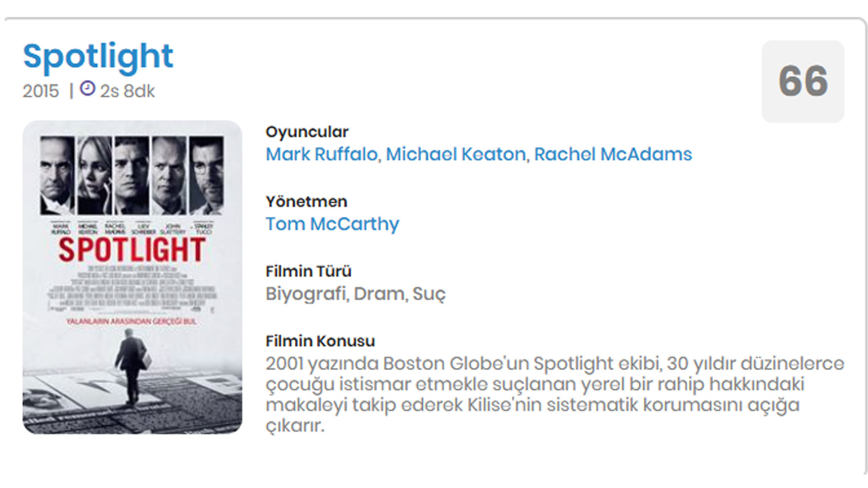Image resolution: width=868 pixels, height=488 pixels.
Task: Select the Biyografi genre
Action: [x=305, y=294]
